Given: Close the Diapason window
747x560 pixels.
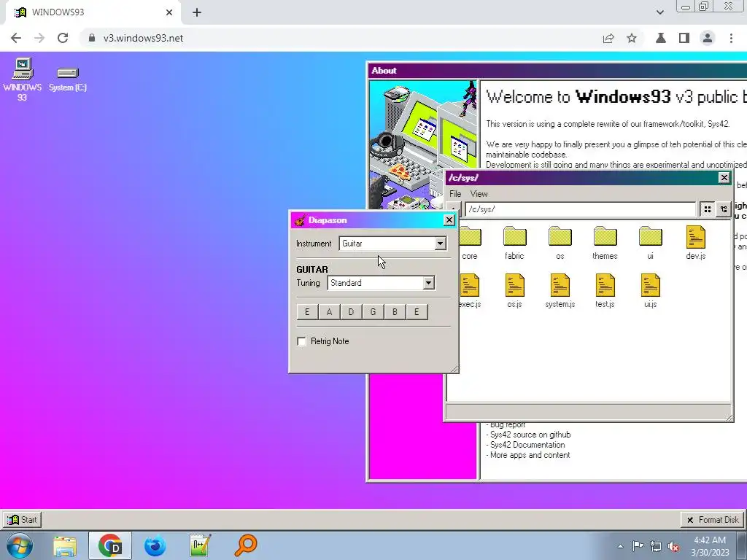Looking at the screenshot, I should (x=449, y=220).
